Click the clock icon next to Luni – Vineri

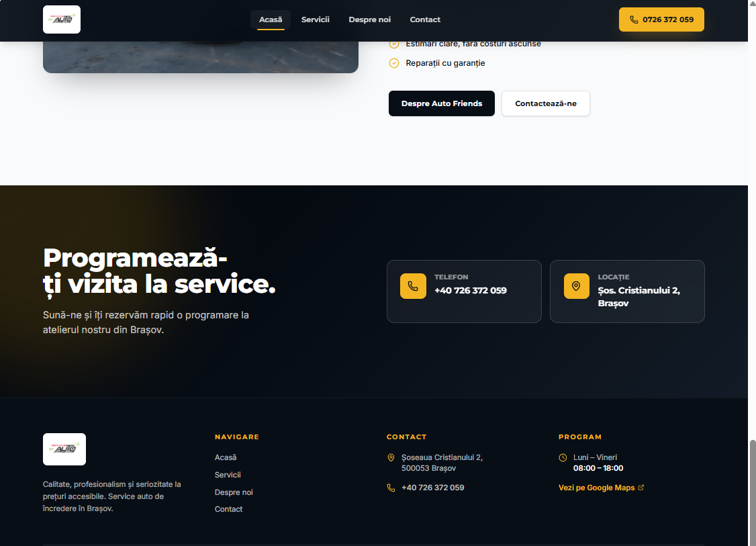pyautogui.click(x=563, y=457)
